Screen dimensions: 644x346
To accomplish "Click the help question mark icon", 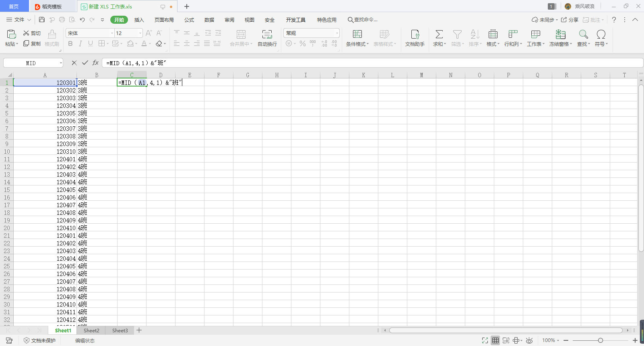I will click(x=614, y=20).
